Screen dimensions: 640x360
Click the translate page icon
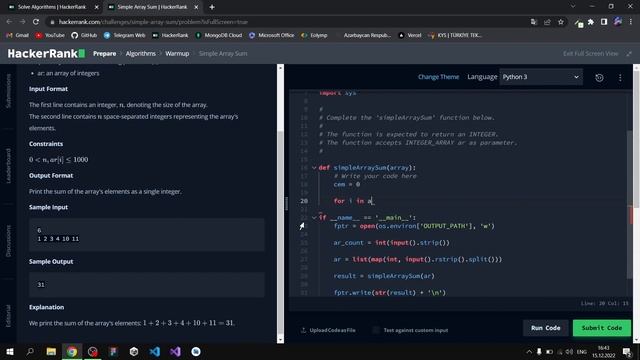pos(534,22)
